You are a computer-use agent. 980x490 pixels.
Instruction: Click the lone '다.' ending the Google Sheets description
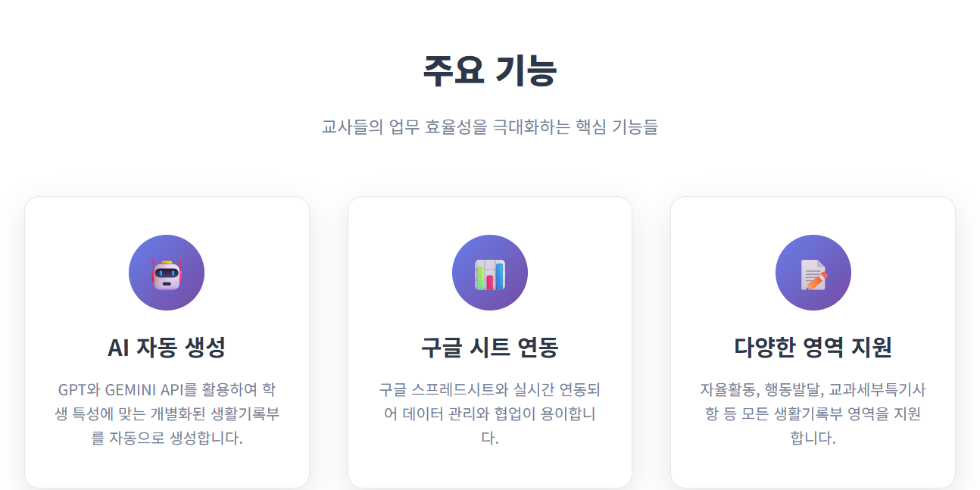(x=490, y=439)
